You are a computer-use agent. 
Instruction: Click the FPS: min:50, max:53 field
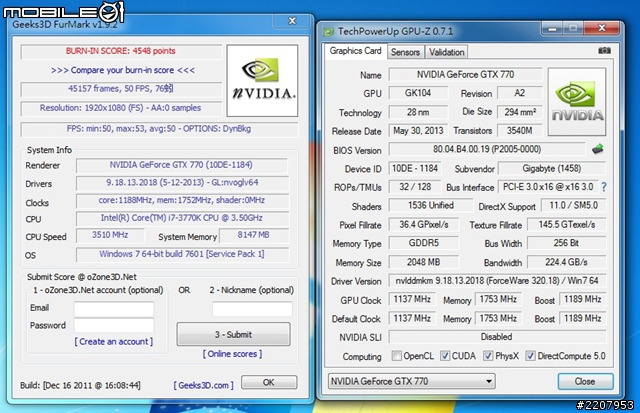159,129
